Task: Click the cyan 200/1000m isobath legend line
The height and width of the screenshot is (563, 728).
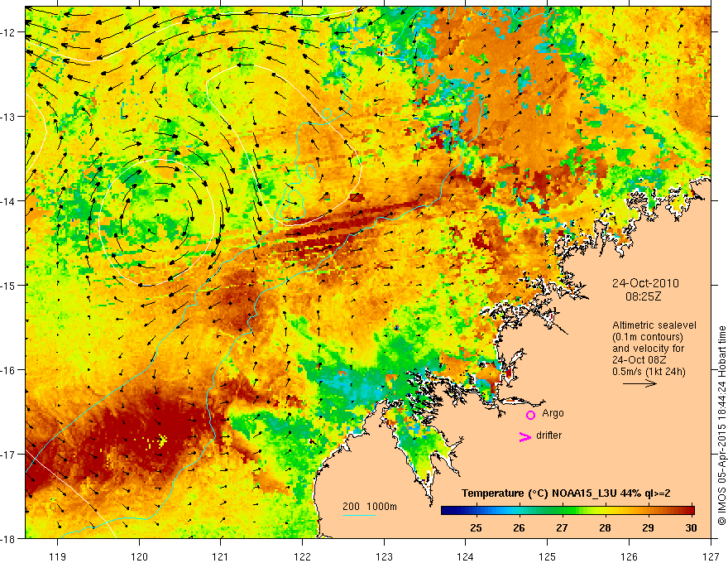Action: click(x=359, y=515)
